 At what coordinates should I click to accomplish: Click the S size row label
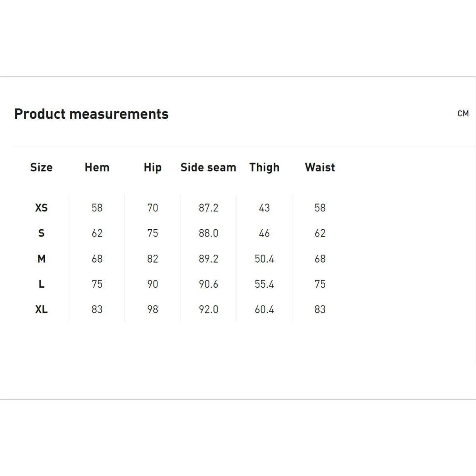click(41, 233)
